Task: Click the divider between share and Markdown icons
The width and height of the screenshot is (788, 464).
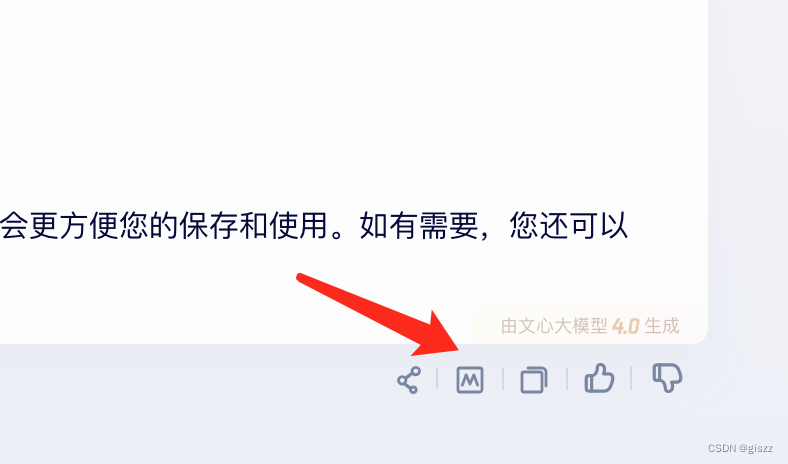Action: tap(438, 379)
